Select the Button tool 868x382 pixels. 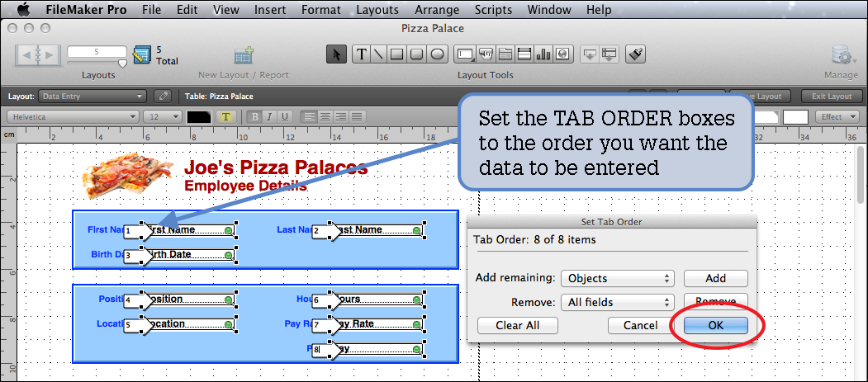486,54
